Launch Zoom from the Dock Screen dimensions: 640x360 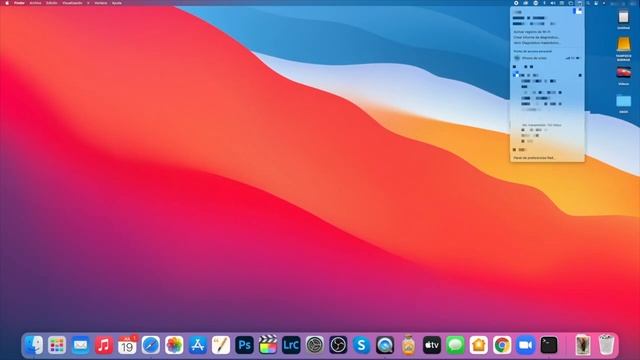pyautogui.click(x=525, y=345)
